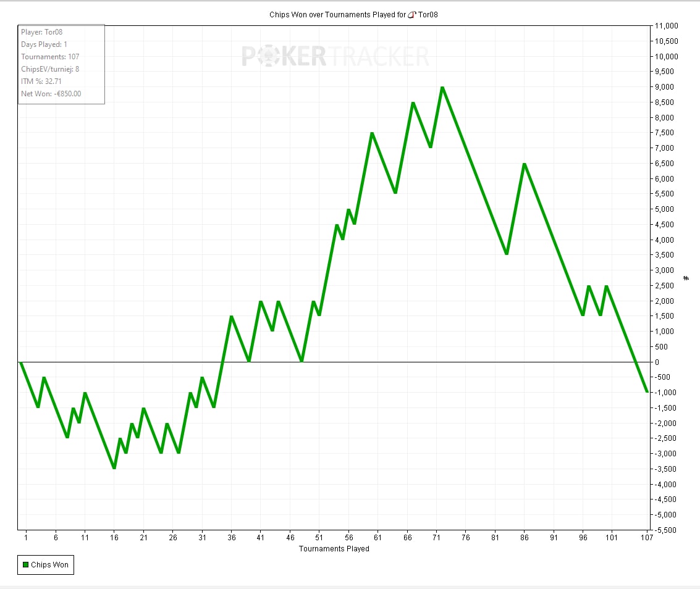The image size is (700, 589).
Task: Click the 6,500 peak near tournament 86
Action: coord(525,164)
